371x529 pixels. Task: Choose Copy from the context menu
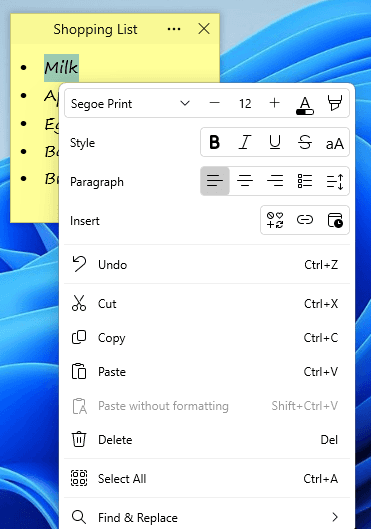pos(207,338)
